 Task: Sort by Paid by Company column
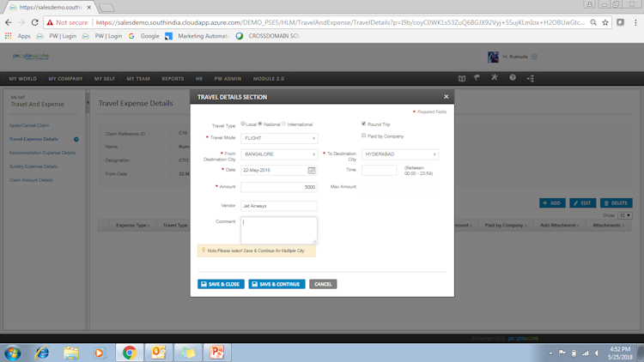click(x=506, y=226)
